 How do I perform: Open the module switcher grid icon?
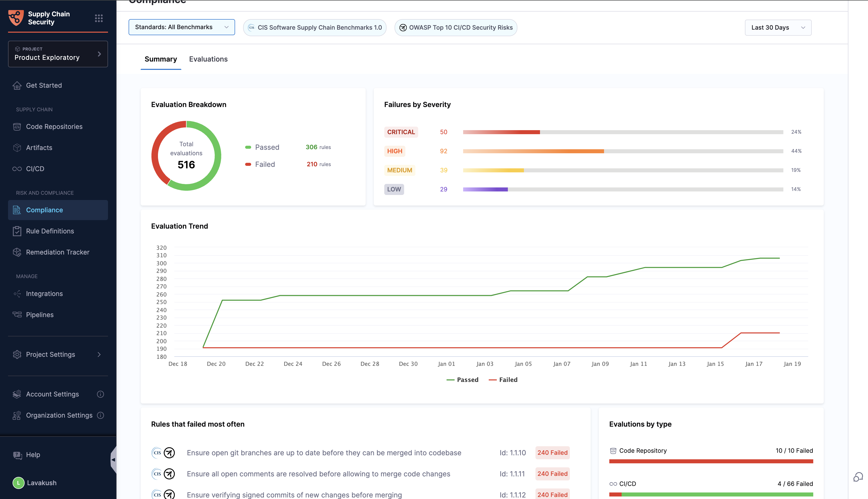tap(99, 18)
